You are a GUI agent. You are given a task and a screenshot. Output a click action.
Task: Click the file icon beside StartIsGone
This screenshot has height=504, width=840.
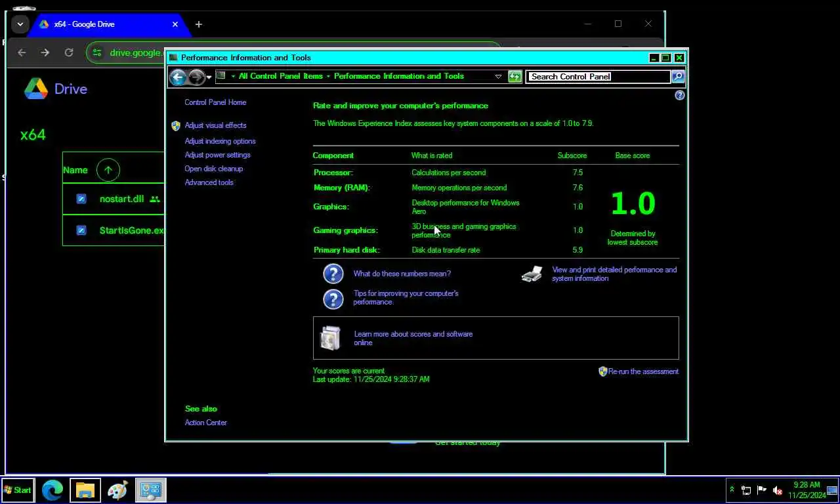81,230
